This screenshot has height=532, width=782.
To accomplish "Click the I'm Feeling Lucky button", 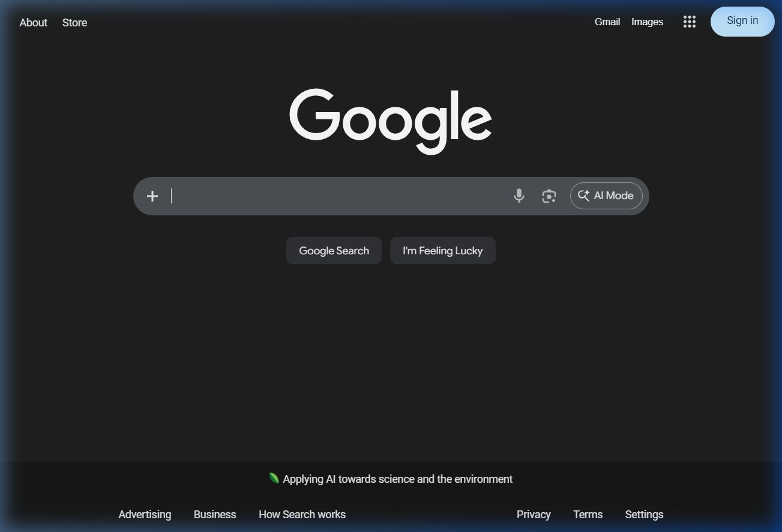I will [x=442, y=251].
